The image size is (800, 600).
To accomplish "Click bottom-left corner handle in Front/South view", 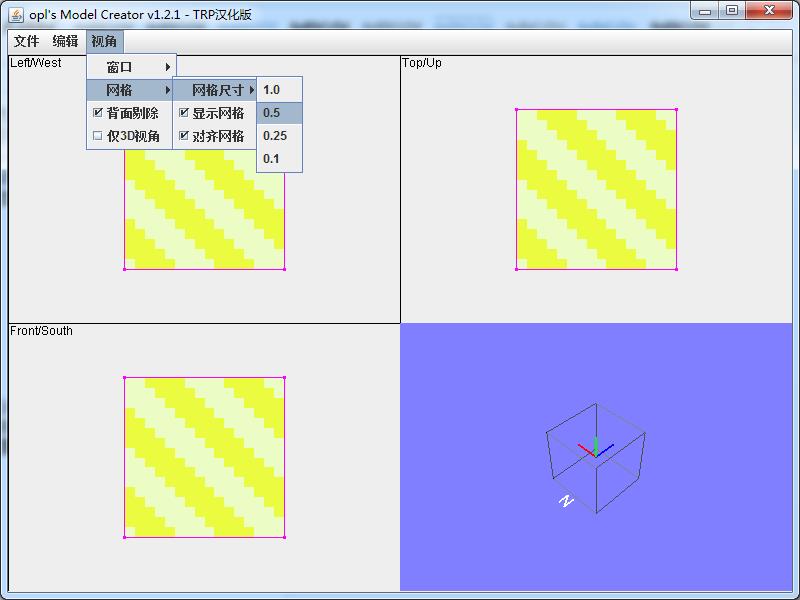I will [124, 537].
